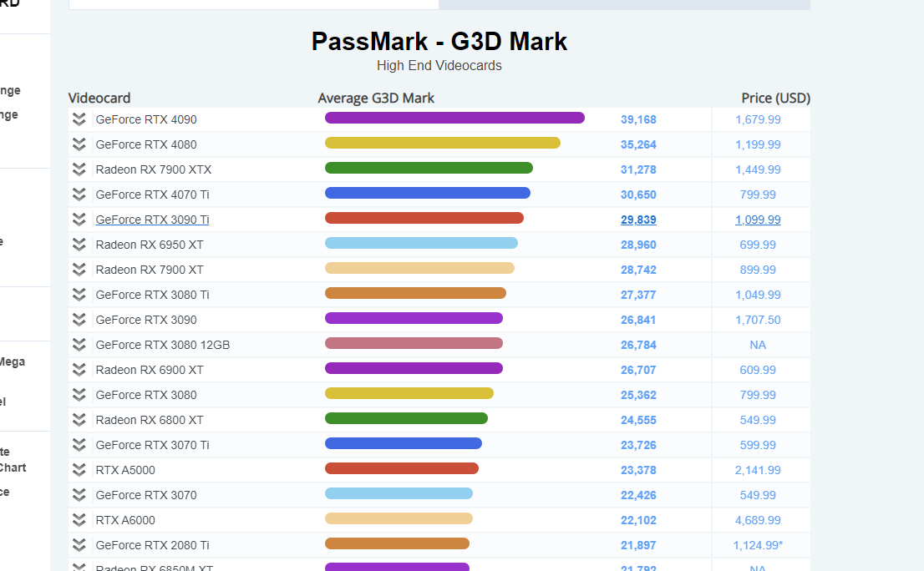Viewport: 924px width, 571px height.
Task: Open the 899.99 price link
Action: (758, 270)
